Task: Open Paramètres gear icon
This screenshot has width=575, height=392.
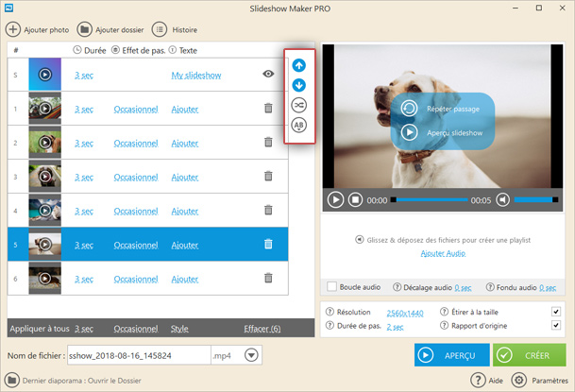Action: pyautogui.click(x=519, y=381)
